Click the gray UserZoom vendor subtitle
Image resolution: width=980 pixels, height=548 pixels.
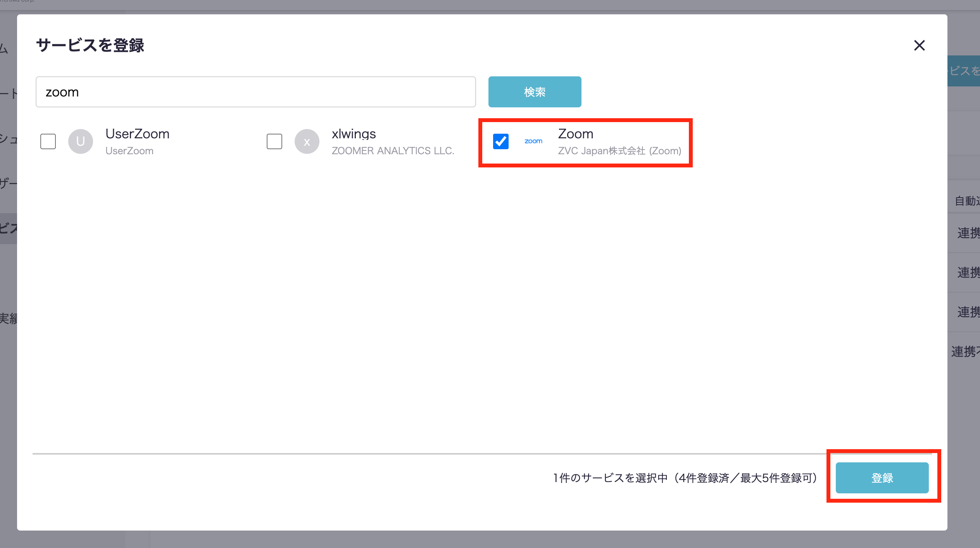point(129,151)
